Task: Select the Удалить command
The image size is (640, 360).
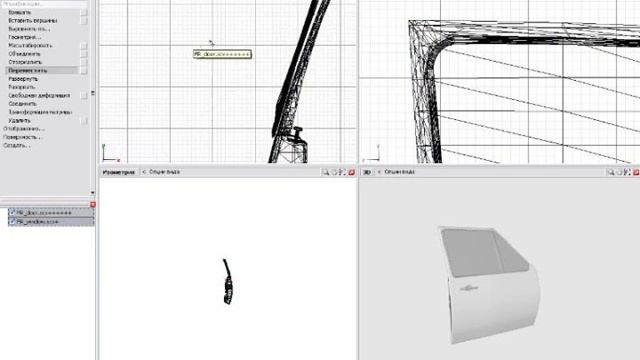Action: point(19,120)
